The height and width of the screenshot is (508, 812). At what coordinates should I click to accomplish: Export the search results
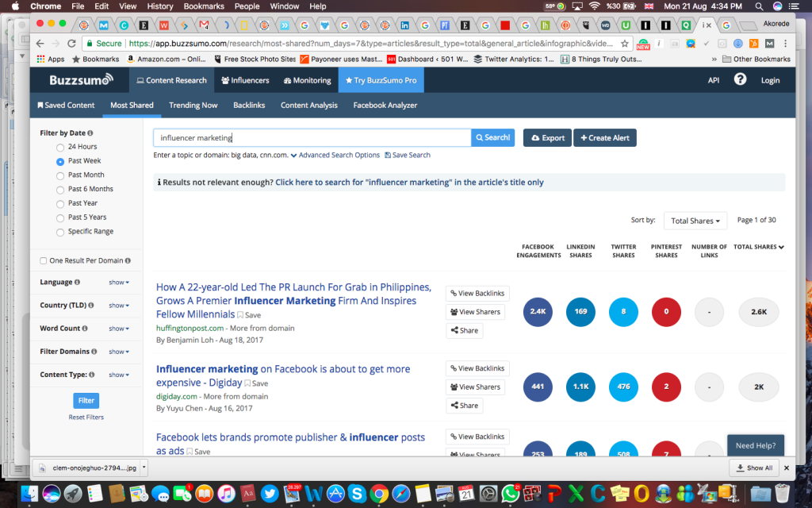(x=547, y=138)
